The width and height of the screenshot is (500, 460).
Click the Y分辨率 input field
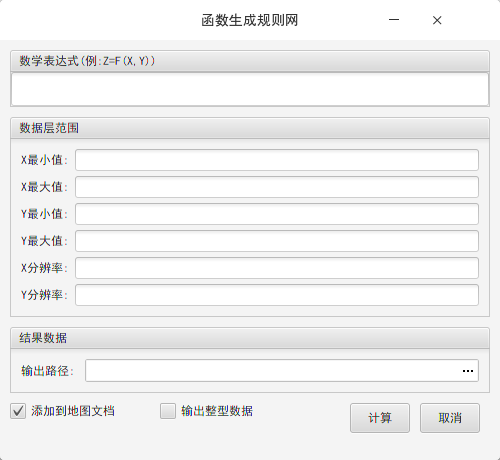click(x=277, y=295)
